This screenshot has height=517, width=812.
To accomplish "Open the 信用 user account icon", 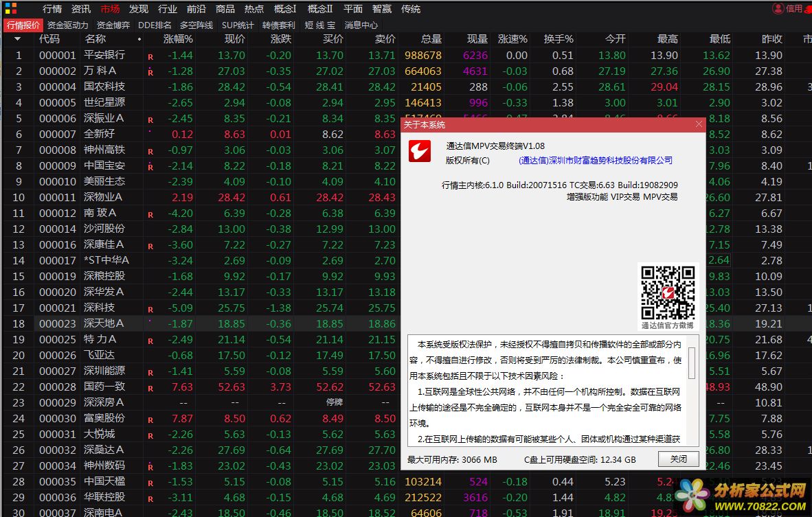I will pyautogui.click(x=778, y=8).
